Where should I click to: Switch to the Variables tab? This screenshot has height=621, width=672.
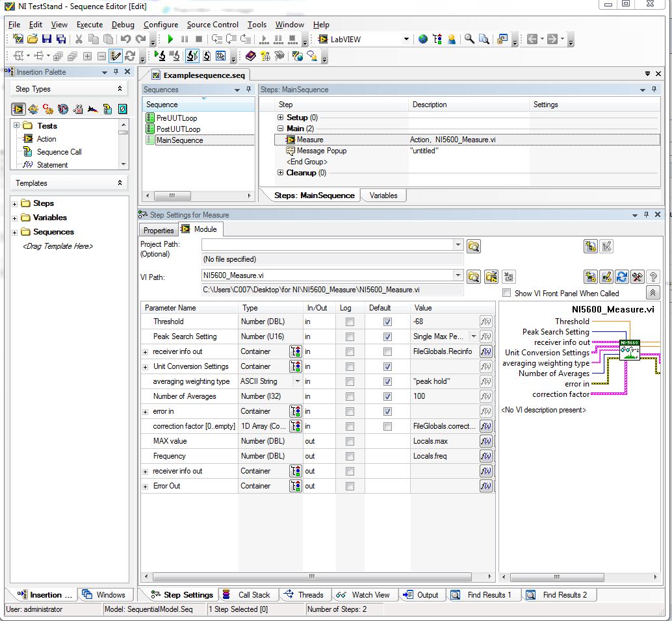(x=383, y=196)
